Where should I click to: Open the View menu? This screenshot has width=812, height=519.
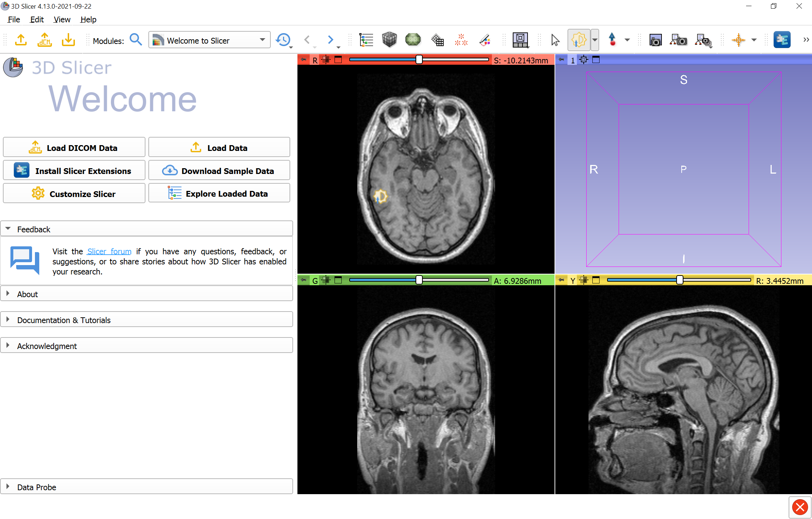tap(62, 19)
